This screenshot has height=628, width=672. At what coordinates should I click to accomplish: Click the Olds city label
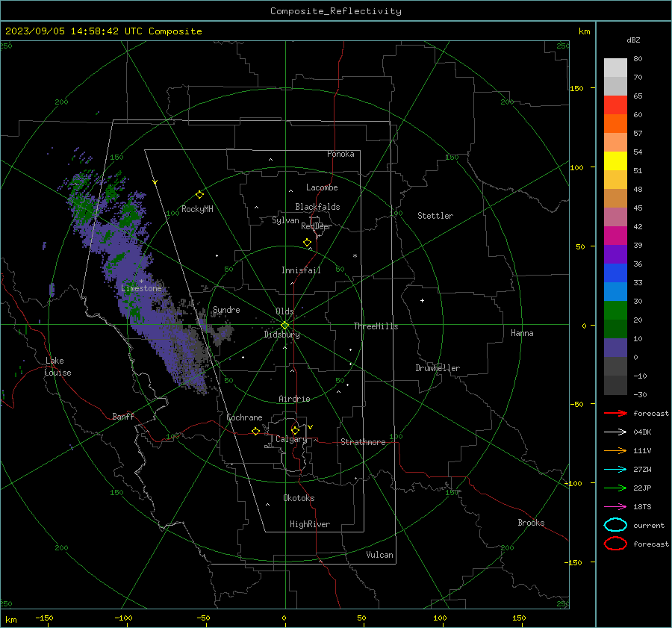click(284, 311)
